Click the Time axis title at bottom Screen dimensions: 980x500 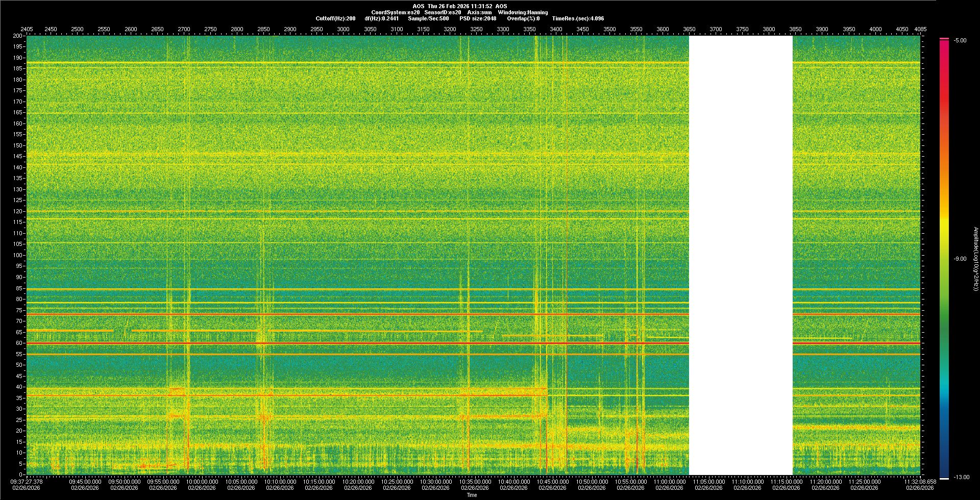(x=472, y=495)
